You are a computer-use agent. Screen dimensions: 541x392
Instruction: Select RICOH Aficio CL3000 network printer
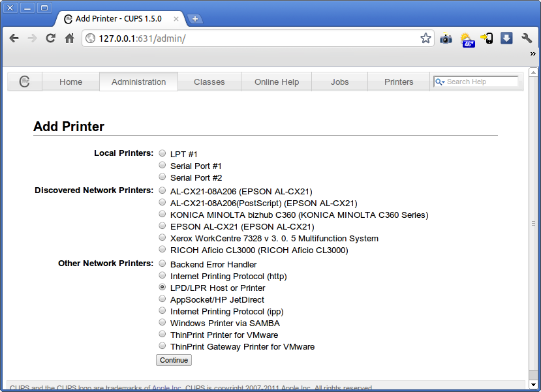pos(162,249)
